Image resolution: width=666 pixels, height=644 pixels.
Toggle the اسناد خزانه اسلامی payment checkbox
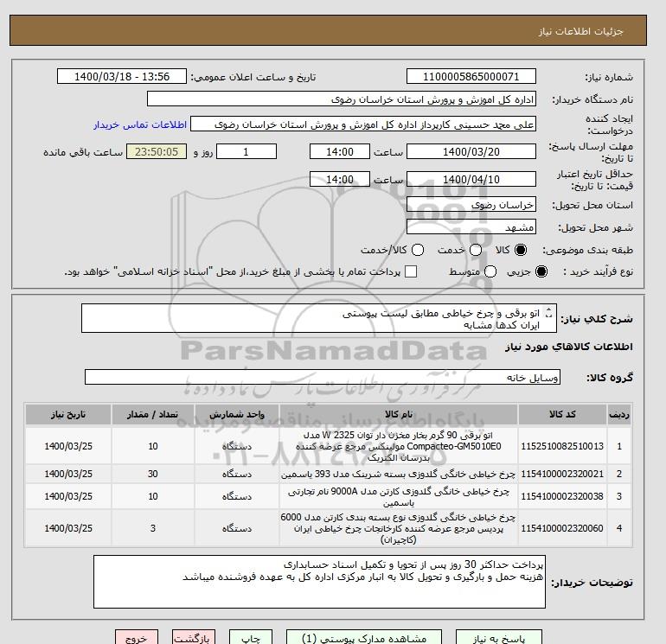click(x=411, y=271)
